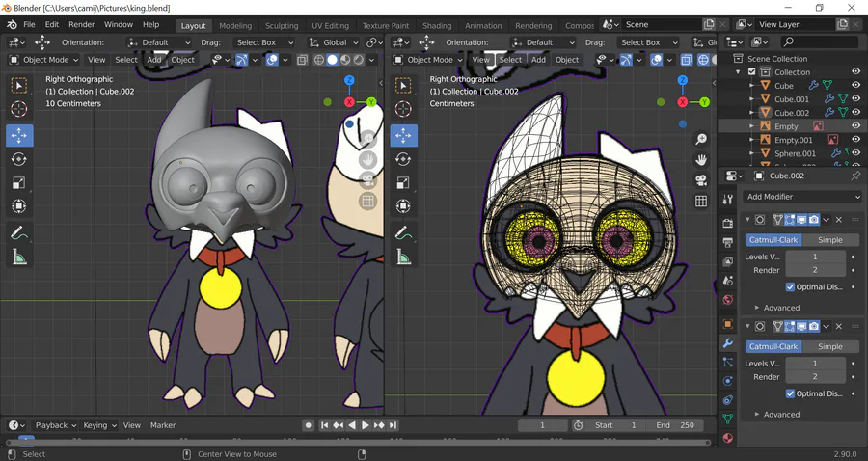The height and width of the screenshot is (461, 868).
Task: Open the Object properties tab
Action: [x=728, y=324]
